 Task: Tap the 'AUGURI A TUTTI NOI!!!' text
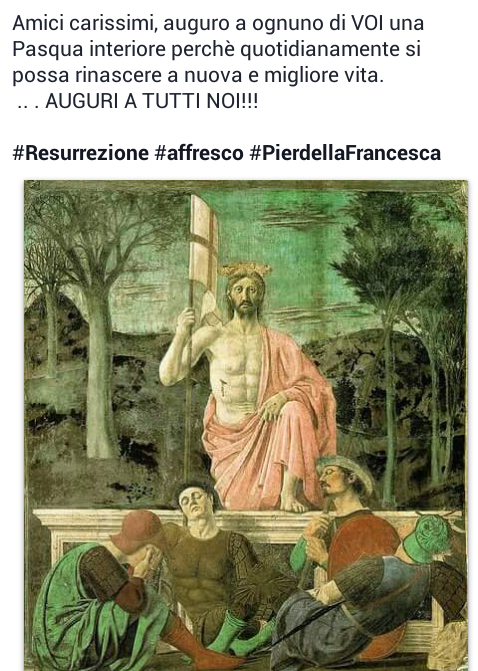tap(151, 101)
